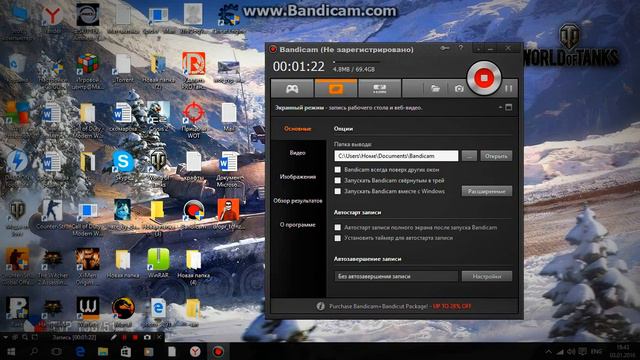
Task: Select the Recycle Bin desktop icon
Action: (16, 68)
